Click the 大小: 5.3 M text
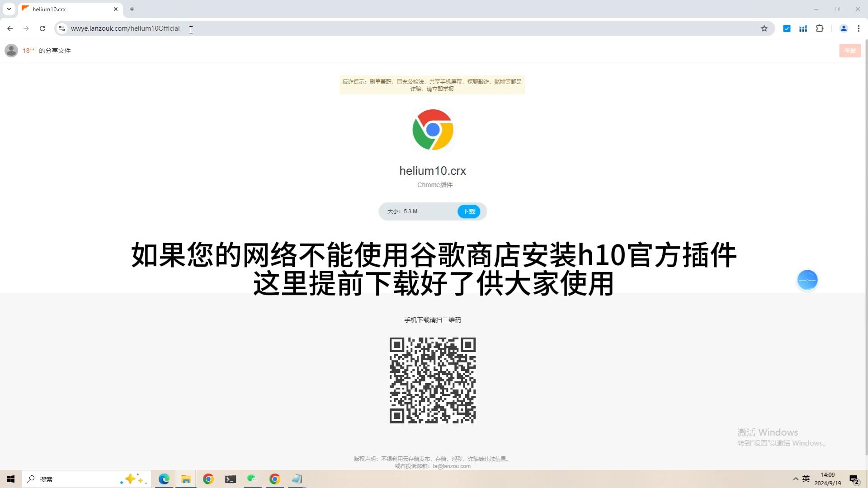868x488 pixels. tap(402, 211)
